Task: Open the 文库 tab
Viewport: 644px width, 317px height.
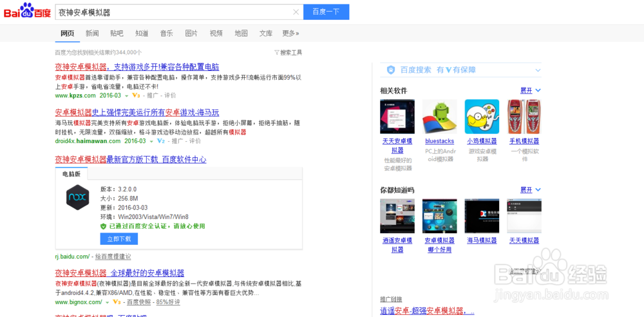Action: click(x=266, y=34)
